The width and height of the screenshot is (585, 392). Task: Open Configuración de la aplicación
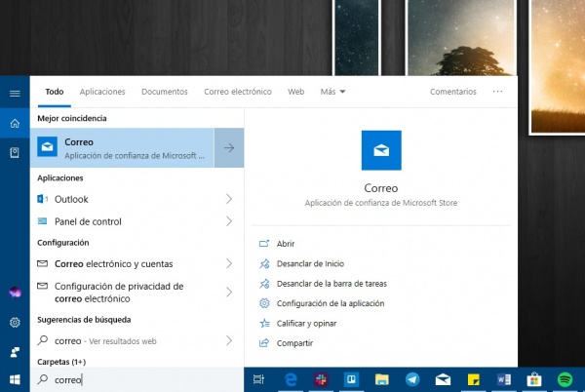[331, 303]
